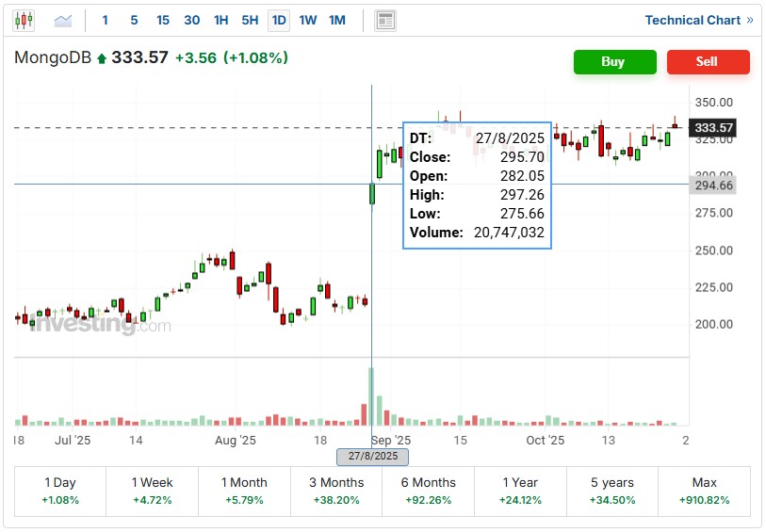The image size is (766, 532).
Task: Select the 6 Months range tab
Action: (x=428, y=491)
